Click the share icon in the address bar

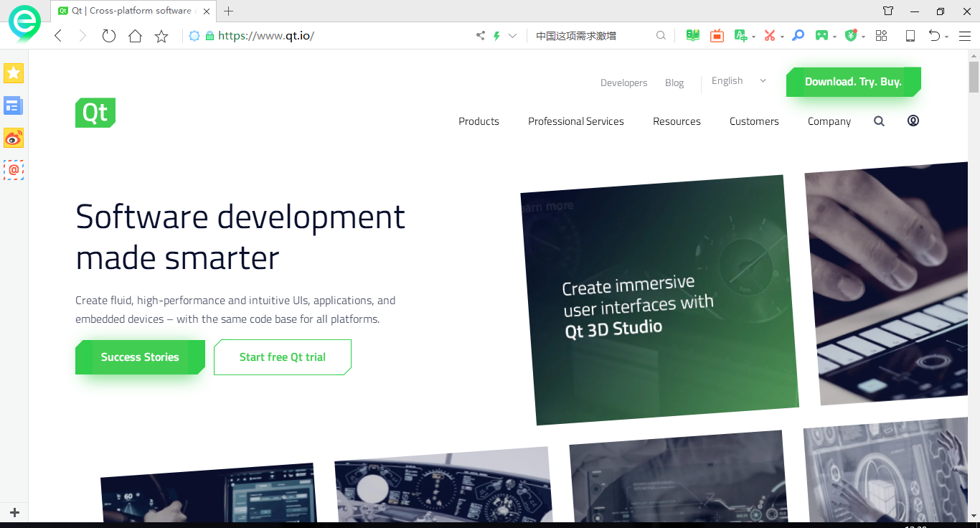pos(481,36)
